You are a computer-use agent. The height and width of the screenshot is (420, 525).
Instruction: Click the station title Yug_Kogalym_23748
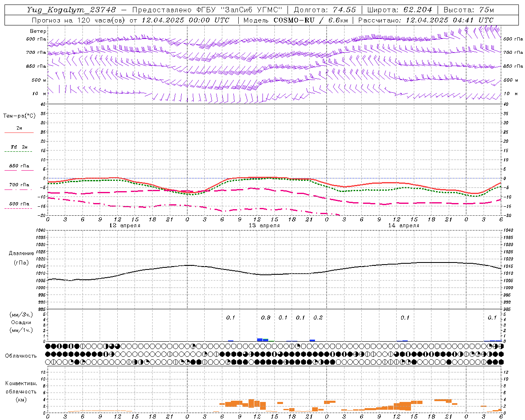(x=71, y=10)
